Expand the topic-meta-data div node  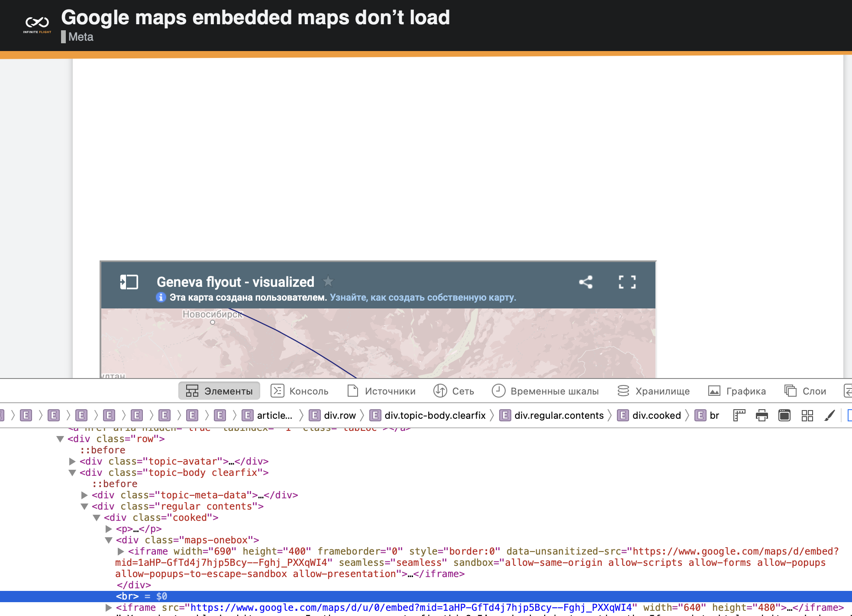84,495
